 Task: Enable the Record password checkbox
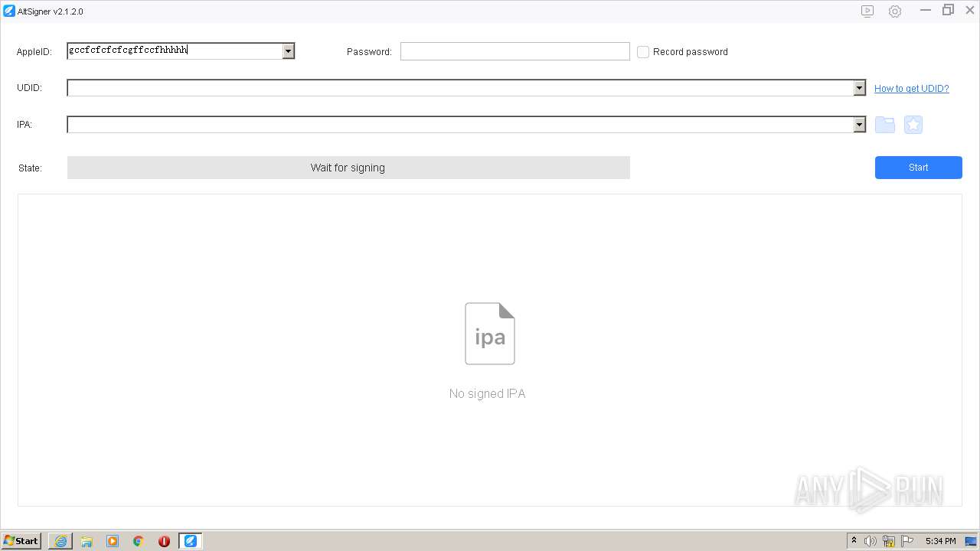(643, 52)
